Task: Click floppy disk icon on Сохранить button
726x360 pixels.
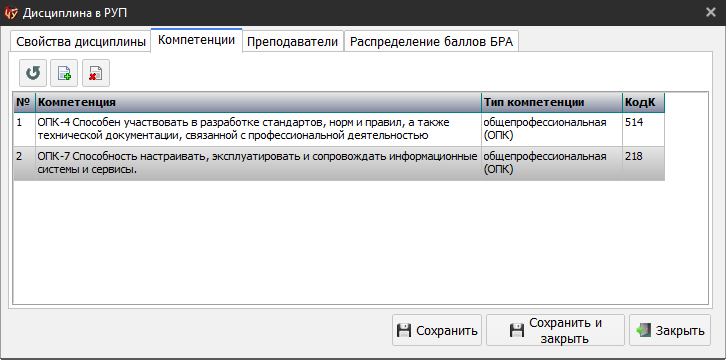Action: pyautogui.click(x=404, y=330)
